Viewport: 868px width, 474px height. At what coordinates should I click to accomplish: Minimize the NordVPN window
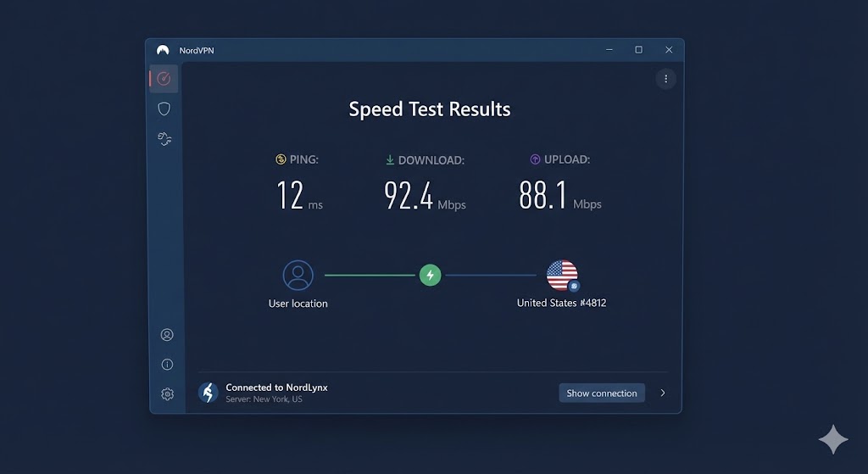pyautogui.click(x=609, y=50)
